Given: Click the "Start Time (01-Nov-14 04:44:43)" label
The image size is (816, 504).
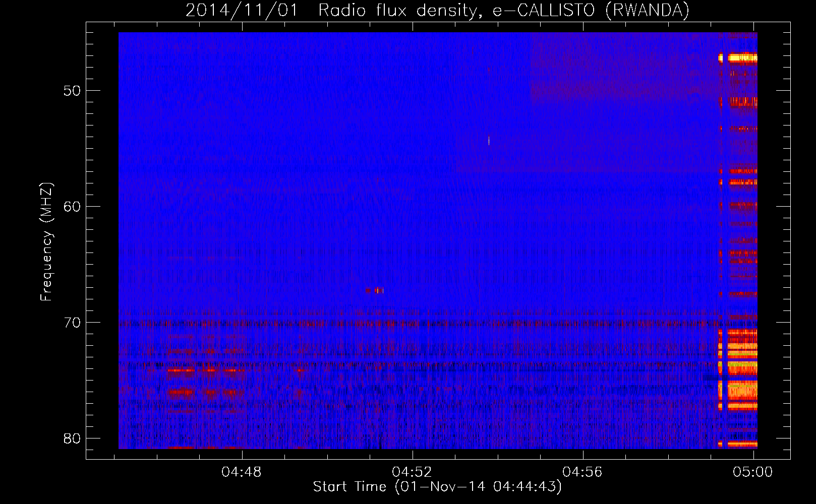Looking at the screenshot, I should click(437, 487).
